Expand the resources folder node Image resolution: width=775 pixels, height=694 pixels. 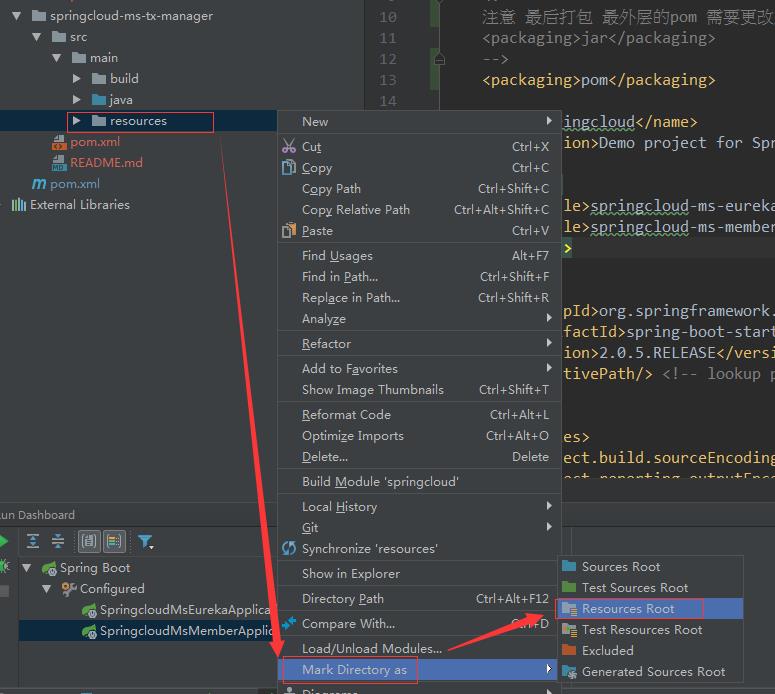point(77,121)
